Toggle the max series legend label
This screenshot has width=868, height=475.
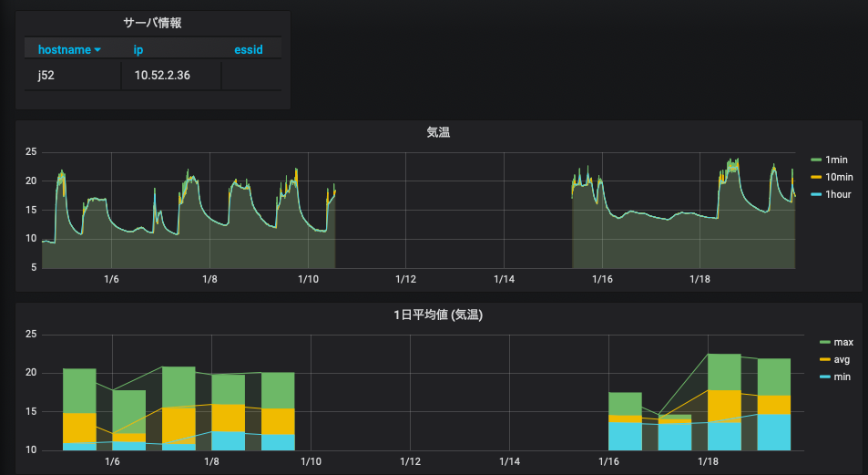point(842,342)
